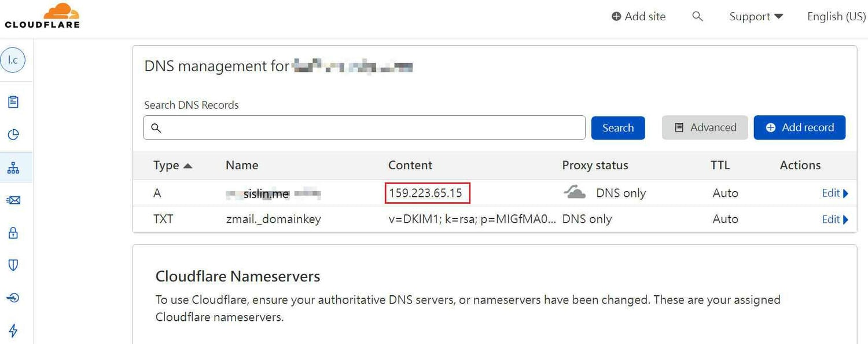The height and width of the screenshot is (344, 868).
Task: Select the DKIM TXT record content
Action: point(473,219)
